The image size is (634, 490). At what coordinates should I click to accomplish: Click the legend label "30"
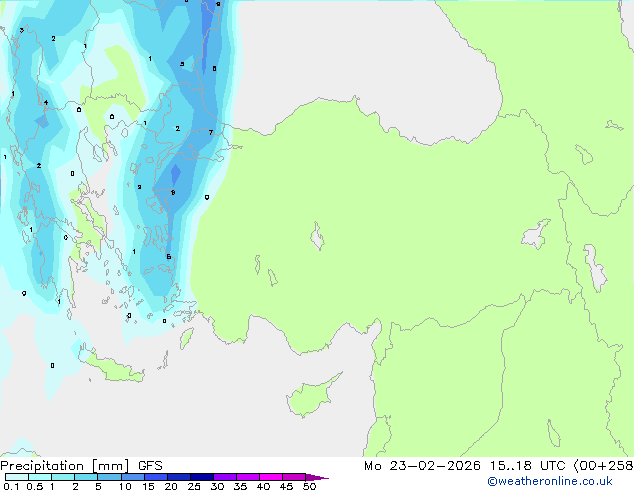tap(217, 486)
